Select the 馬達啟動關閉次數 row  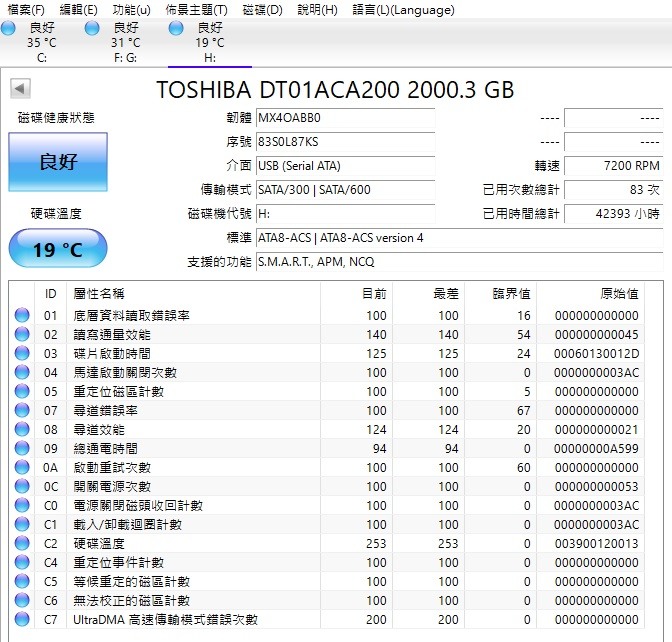(x=327, y=372)
